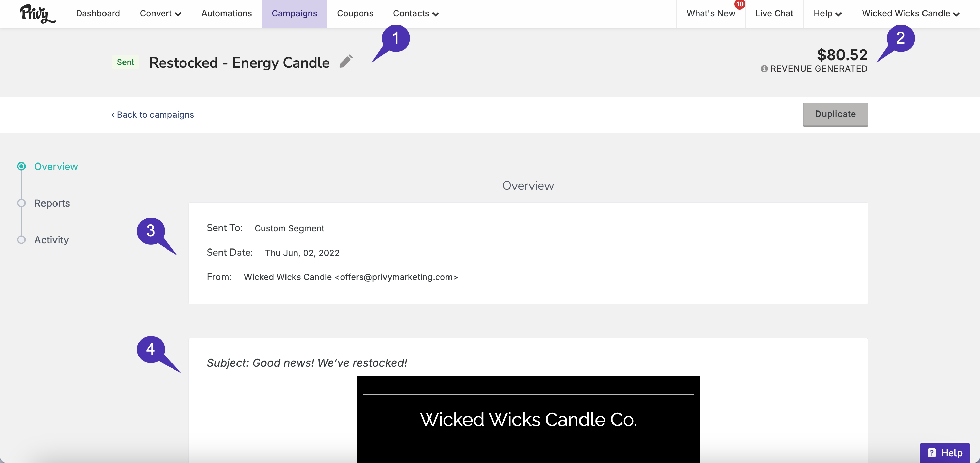Click the subject line Good news! We've restocked!
The width and height of the screenshot is (980, 463).
(x=329, y=363)
